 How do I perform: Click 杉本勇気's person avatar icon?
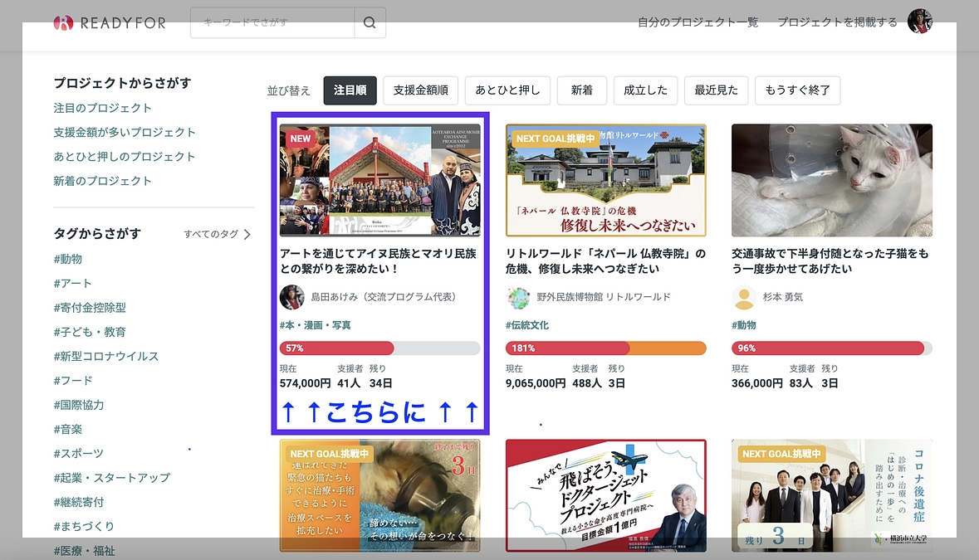click(745, 296)
